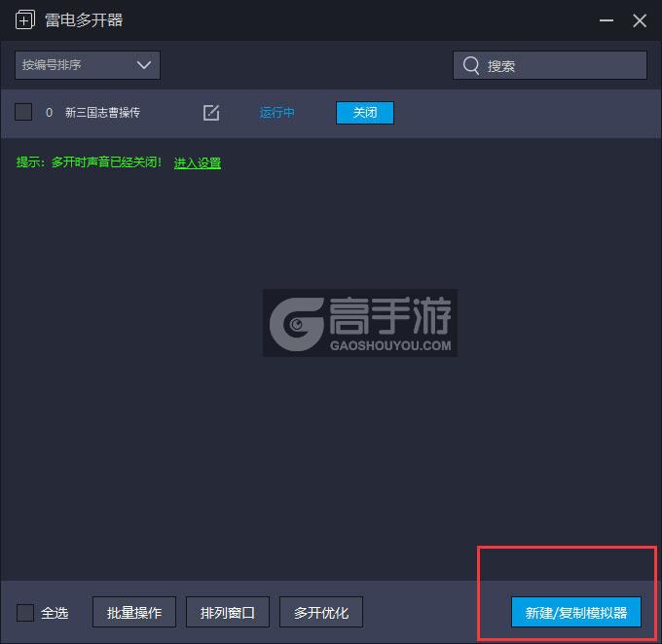The image size is (662, 644).
Task: Minimize the 雷电多开器 window
Action: click(607, 20)
